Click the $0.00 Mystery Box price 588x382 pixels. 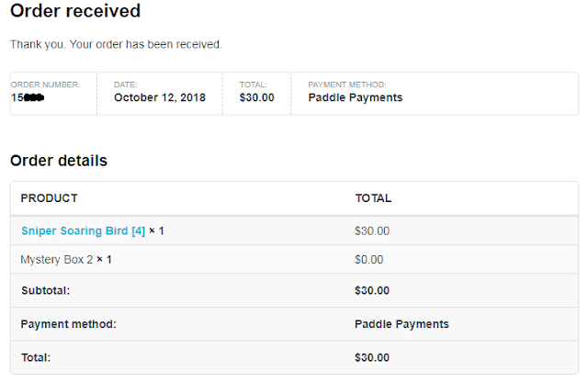click(x=368, y=260)
